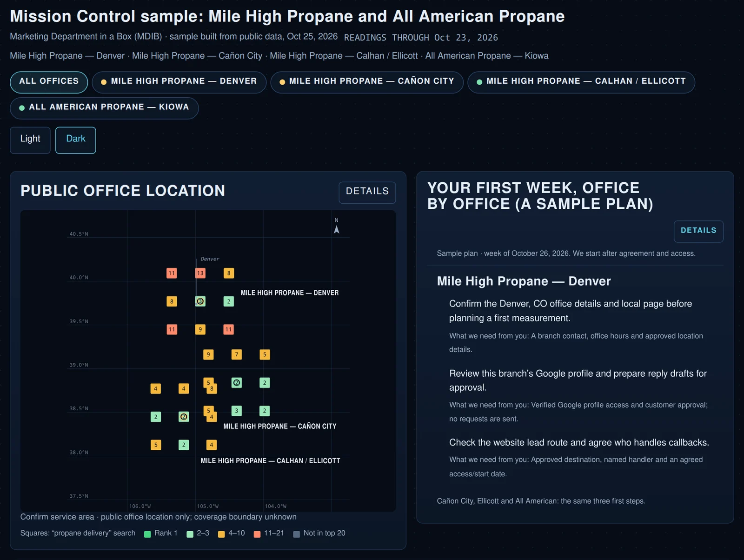Click the uncircled green 3 square
Viewport: 744px width, 560px height.
pyautogui.click(x=237, y=411)
